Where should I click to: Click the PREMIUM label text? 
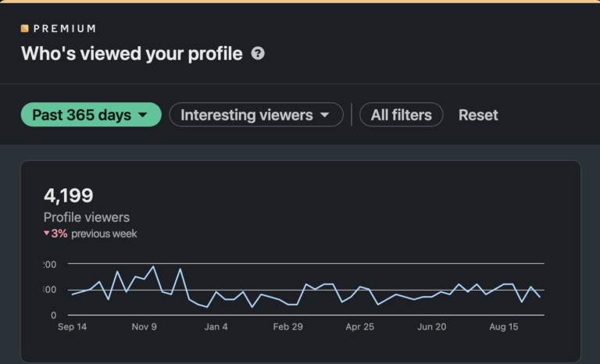point(65,29)
